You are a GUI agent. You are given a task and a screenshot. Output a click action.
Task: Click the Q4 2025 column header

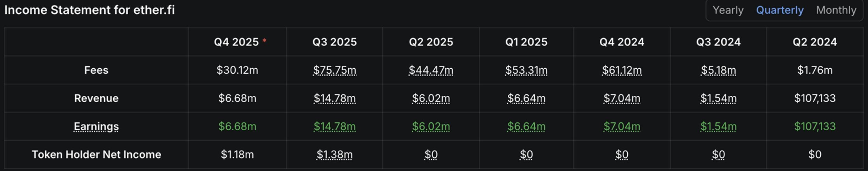coord(236,42)
